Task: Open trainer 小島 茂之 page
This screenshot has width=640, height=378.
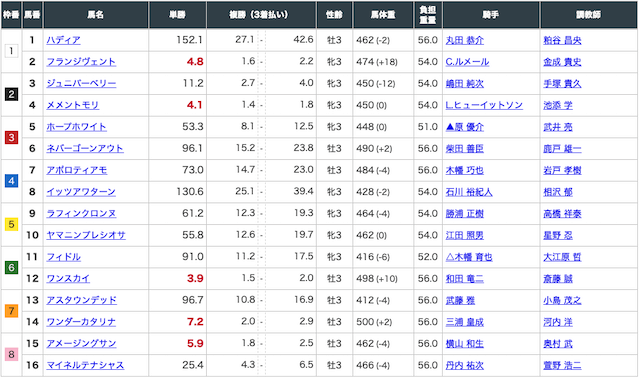Action: (562, 300)
